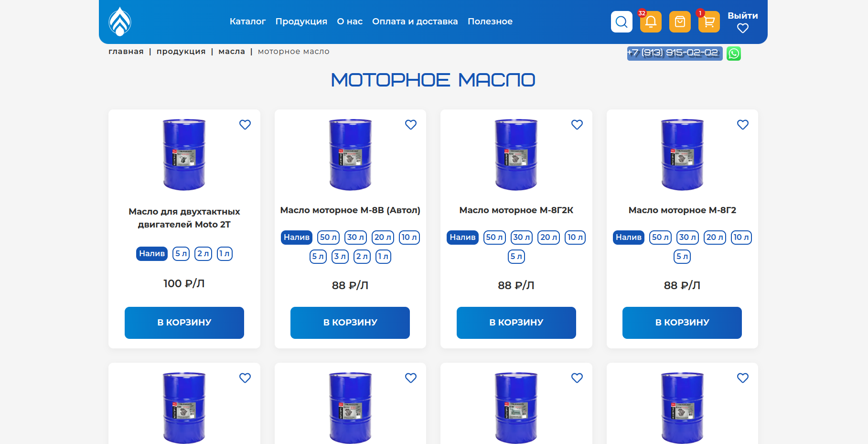The width and height of the screenshot is (868, 444).
Task: Open the WhatsApp chat icon
Action: click(734, 54)
